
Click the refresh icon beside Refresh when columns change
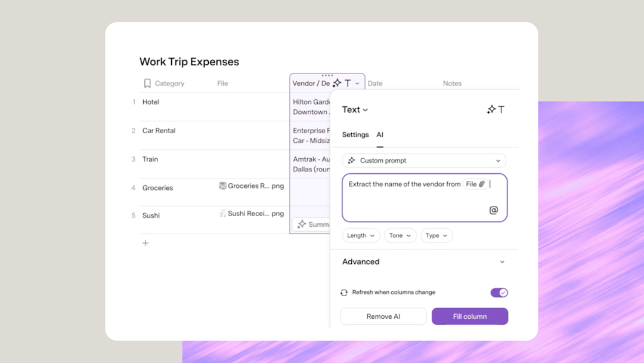[x=344, y=293]
